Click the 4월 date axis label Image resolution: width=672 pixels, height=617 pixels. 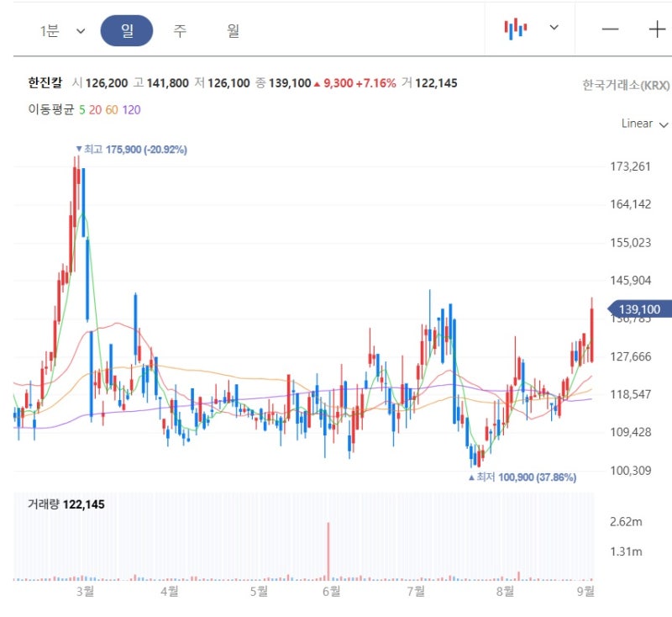click(170, 591)
